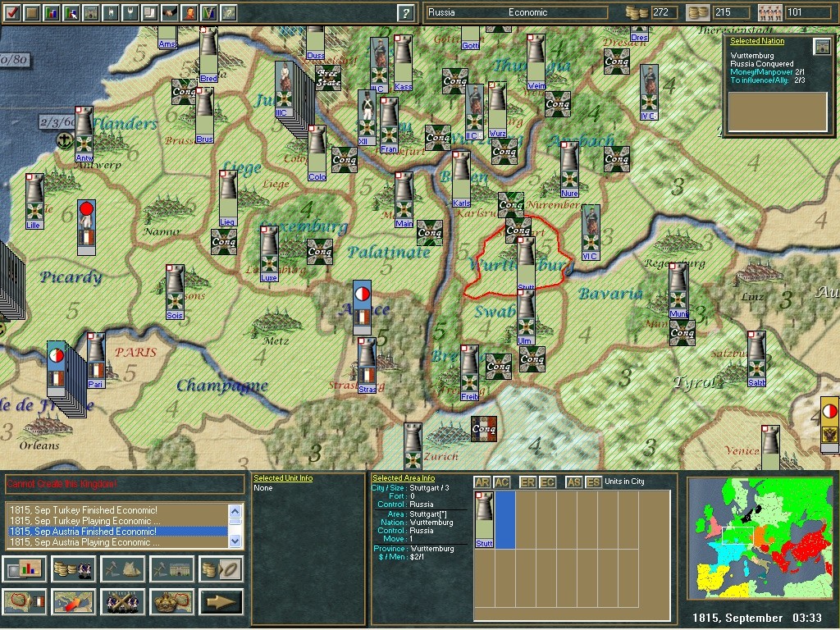
Task: Select the AR filter button
Action: (482, 482)
